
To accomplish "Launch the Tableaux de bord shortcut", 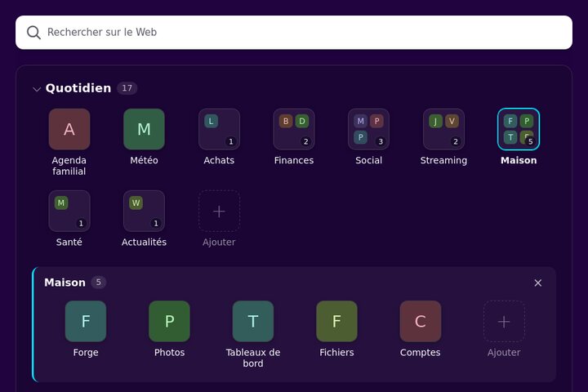I will [252, 321].
